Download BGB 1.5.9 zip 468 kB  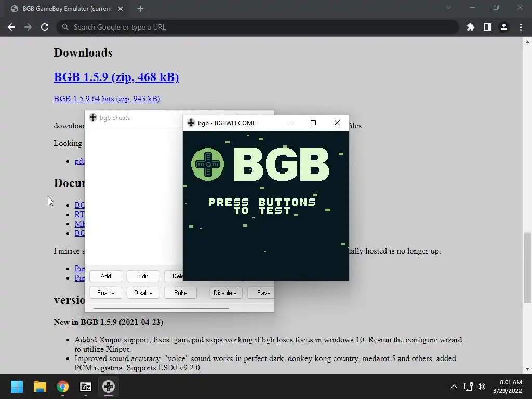point(116,77)
